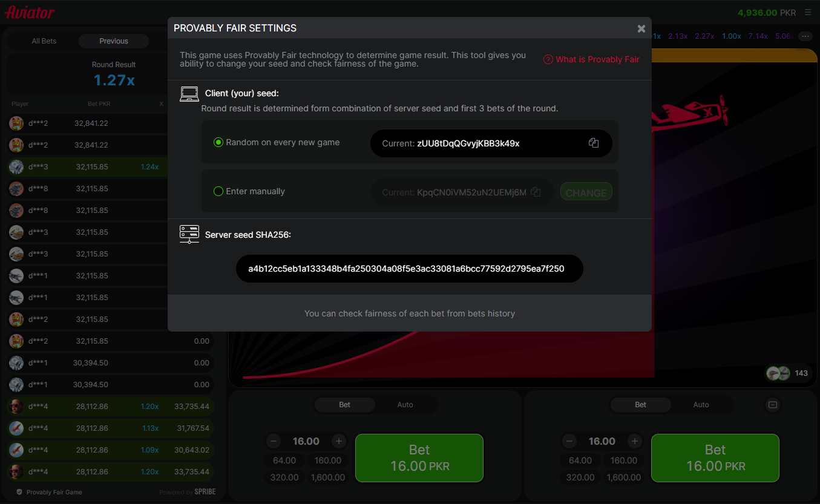The image size is (820, 504).
Task: Switch to the All Bets tab
Action: coord(44,41)
